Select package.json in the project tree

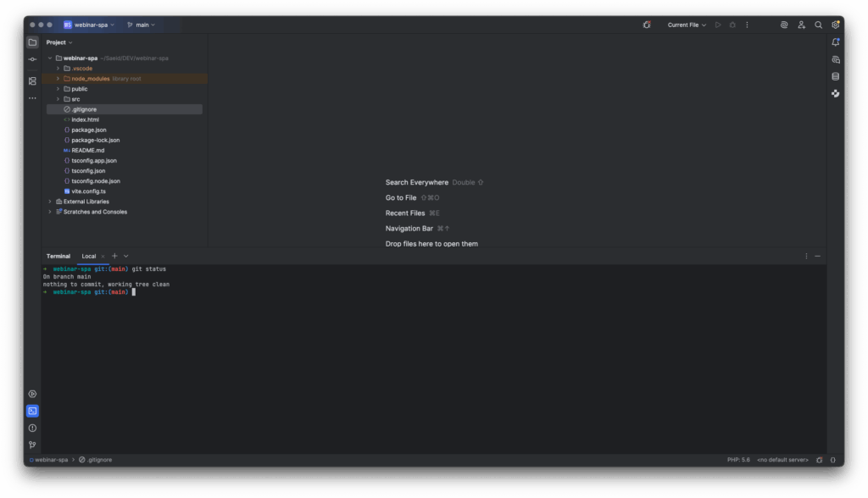[88, 130]
